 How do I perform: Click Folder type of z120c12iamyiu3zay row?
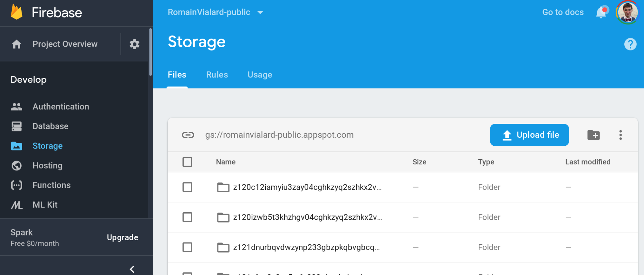click(x=489, y=187)
